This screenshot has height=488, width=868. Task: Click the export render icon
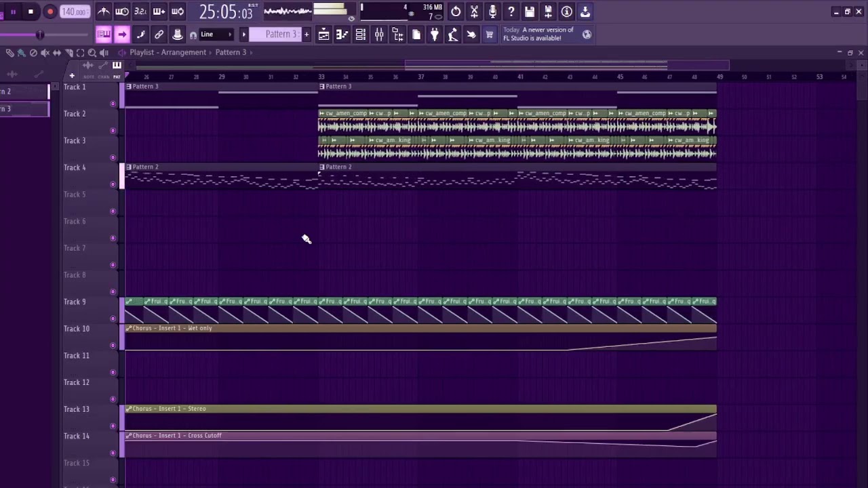[585, 12]
